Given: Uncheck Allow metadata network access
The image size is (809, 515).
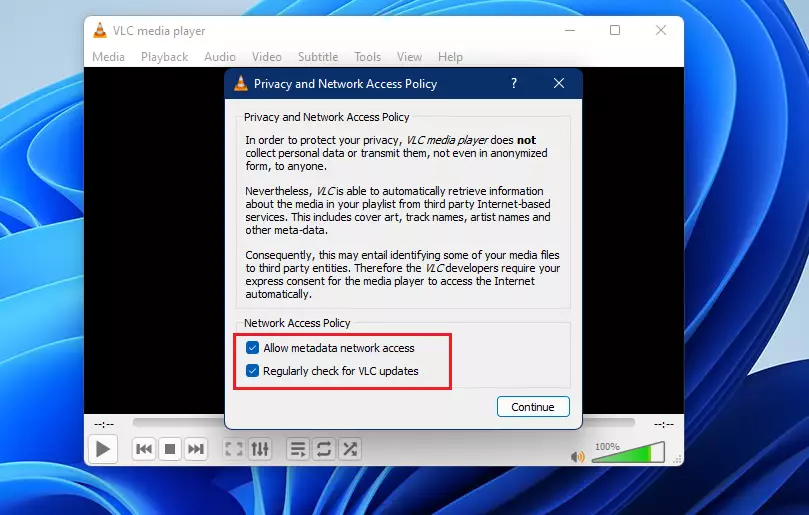Looking at the screenshot, I should [252, 348].
